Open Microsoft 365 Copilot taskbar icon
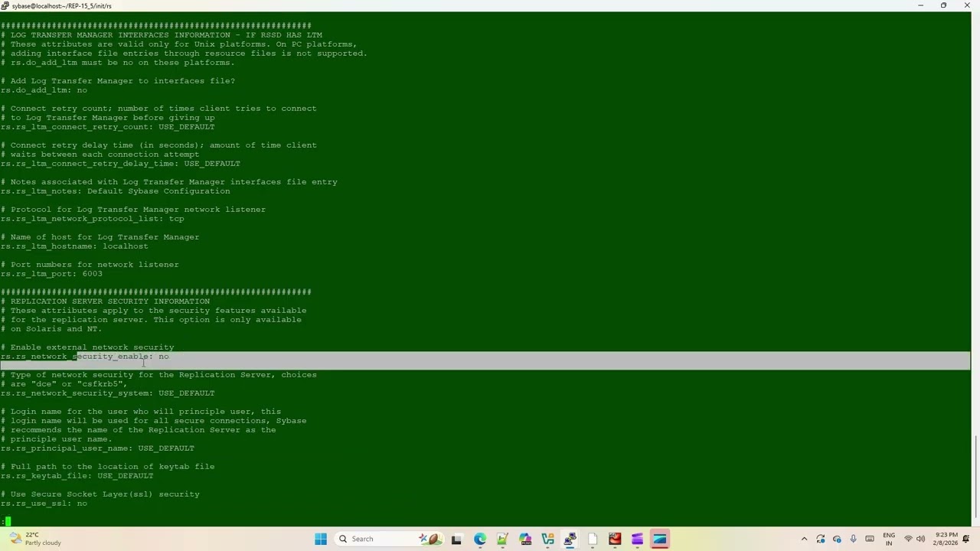Screen dimensions: 980x551 (525, 539)
